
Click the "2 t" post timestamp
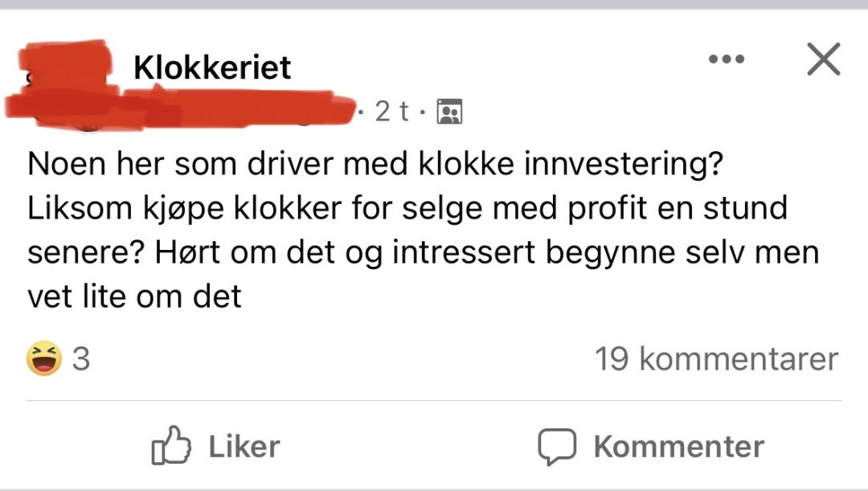pos(391,112)
